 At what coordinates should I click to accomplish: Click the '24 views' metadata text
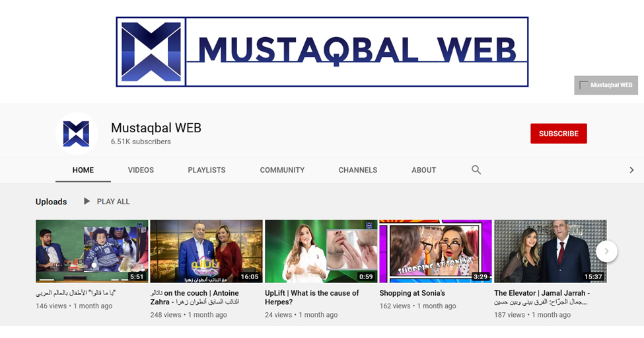[278, 315]
